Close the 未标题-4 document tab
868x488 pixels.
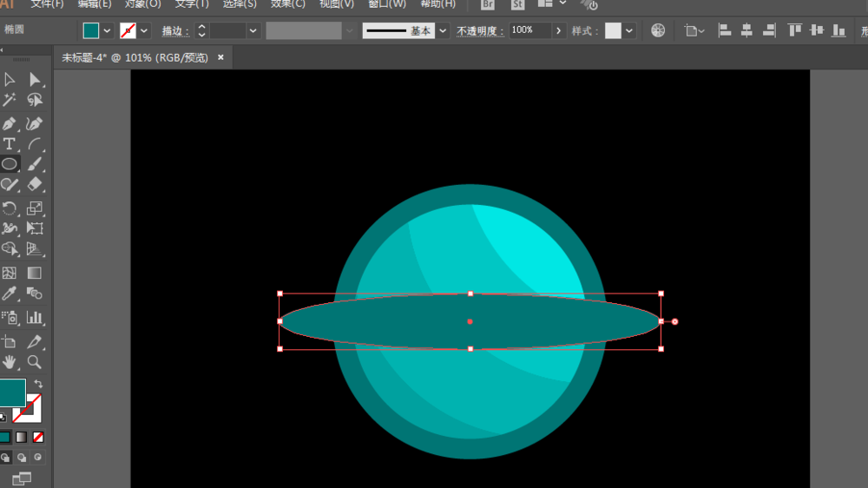tap(220, 57)
